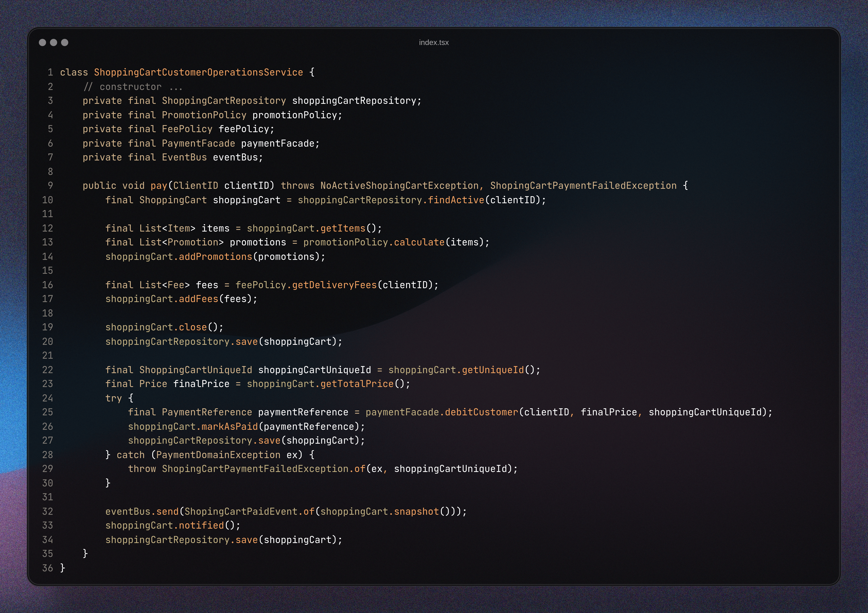Click line number 20 in gutter
This screenshot has width=868, height=613.
(48, 342)
